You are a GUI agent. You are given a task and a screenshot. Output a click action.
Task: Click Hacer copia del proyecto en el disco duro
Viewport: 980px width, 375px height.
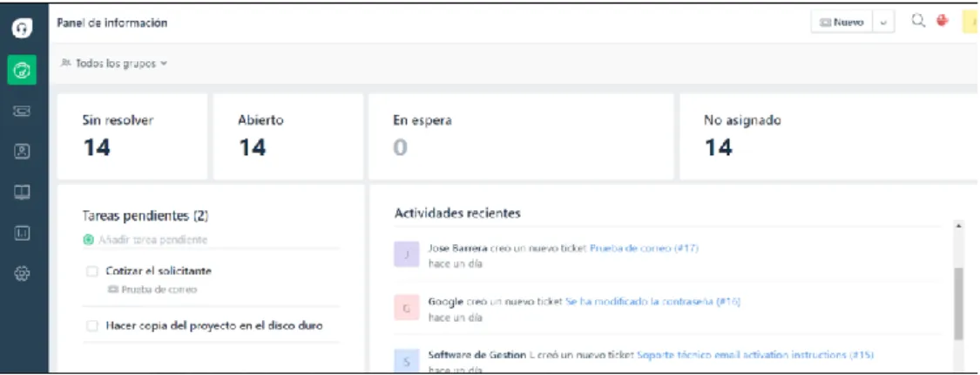(214, 326)
